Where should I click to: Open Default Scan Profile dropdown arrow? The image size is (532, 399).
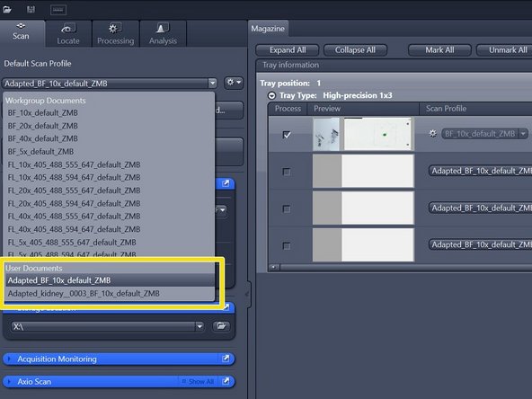pyautogui.click(x=212, y=83)
